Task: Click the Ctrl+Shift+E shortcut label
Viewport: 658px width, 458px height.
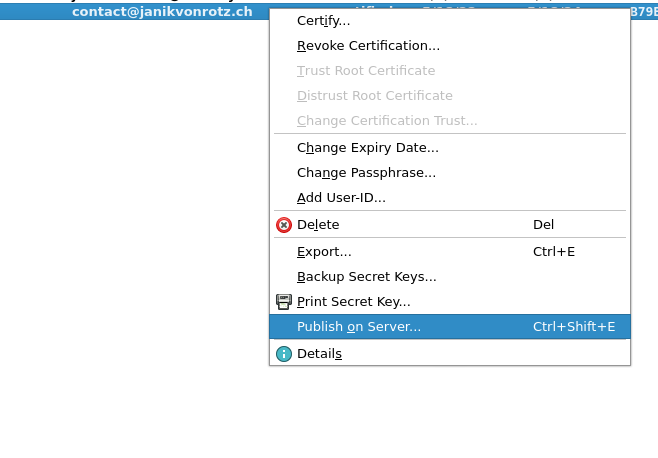Action: (574, 327)
